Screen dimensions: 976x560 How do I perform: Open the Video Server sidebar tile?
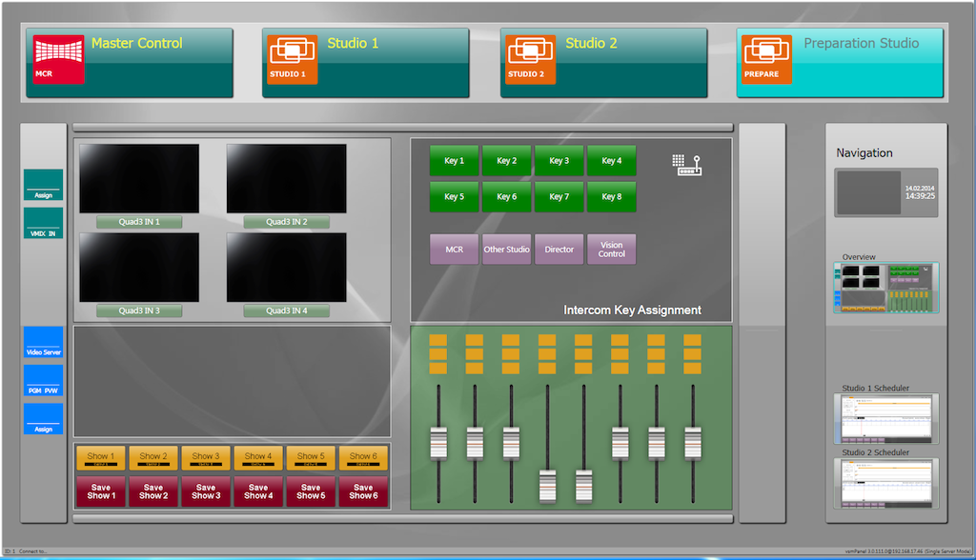pos(44,342)
